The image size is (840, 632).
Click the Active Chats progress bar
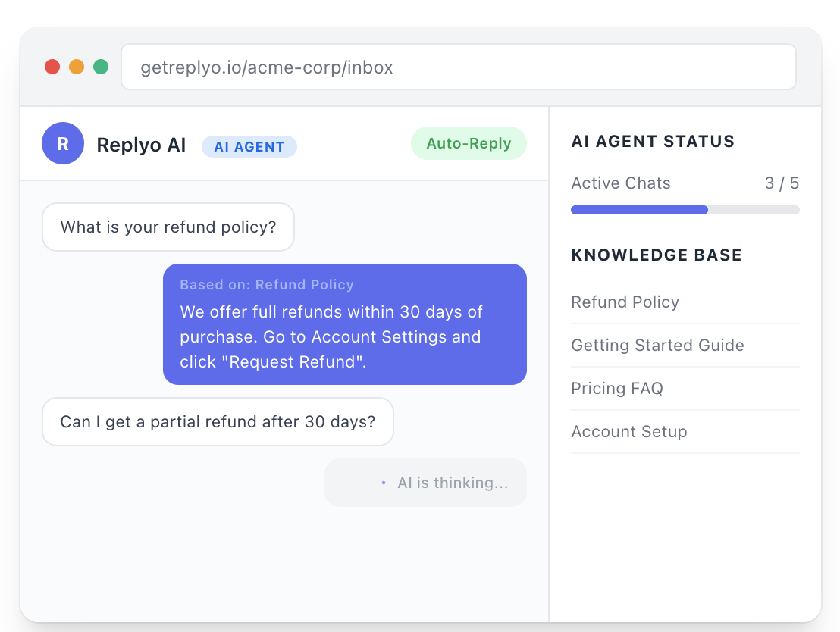(x=685, y=210)
